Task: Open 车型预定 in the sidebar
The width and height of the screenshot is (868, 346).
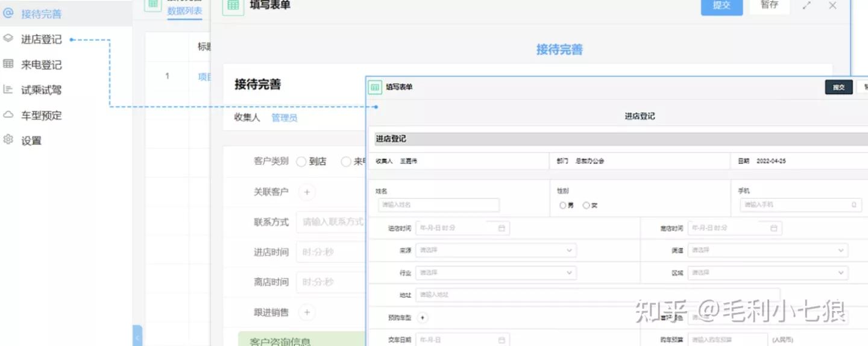Action: click(x=41, y=115)
